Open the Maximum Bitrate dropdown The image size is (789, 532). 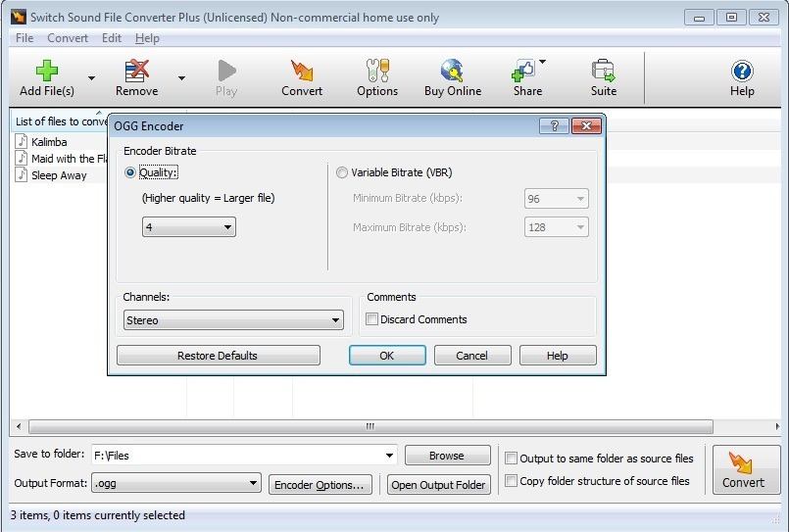tap(556, 227)
